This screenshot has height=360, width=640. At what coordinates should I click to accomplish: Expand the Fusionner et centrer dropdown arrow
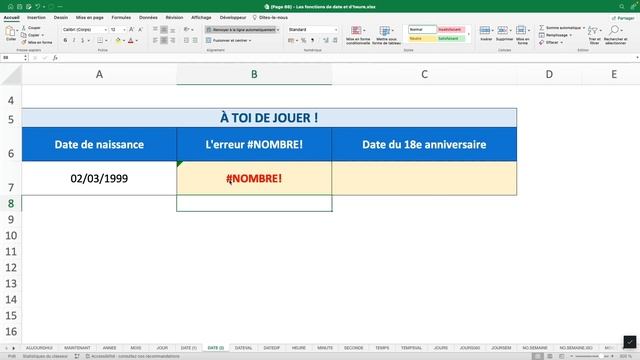(x=250, y=40)
